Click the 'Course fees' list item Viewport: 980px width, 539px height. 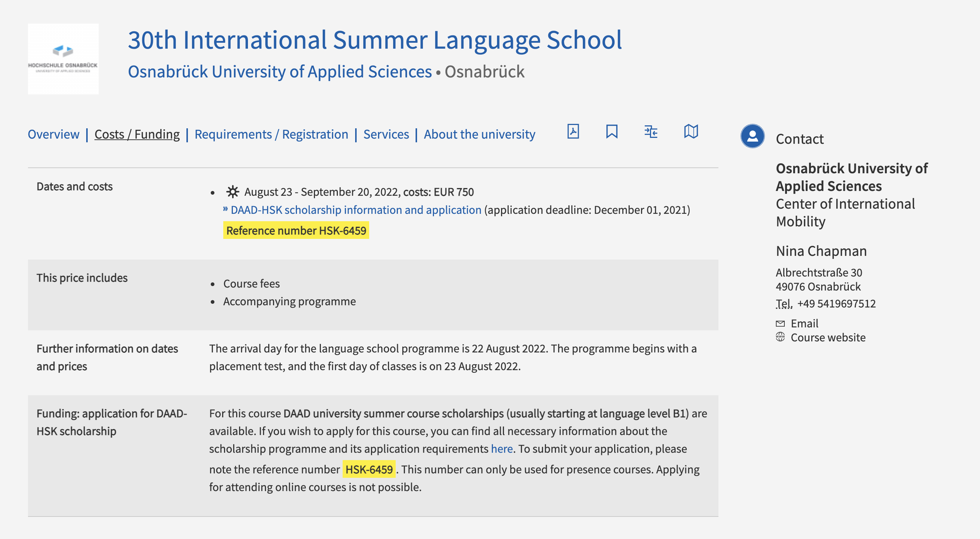click(251, 284)
